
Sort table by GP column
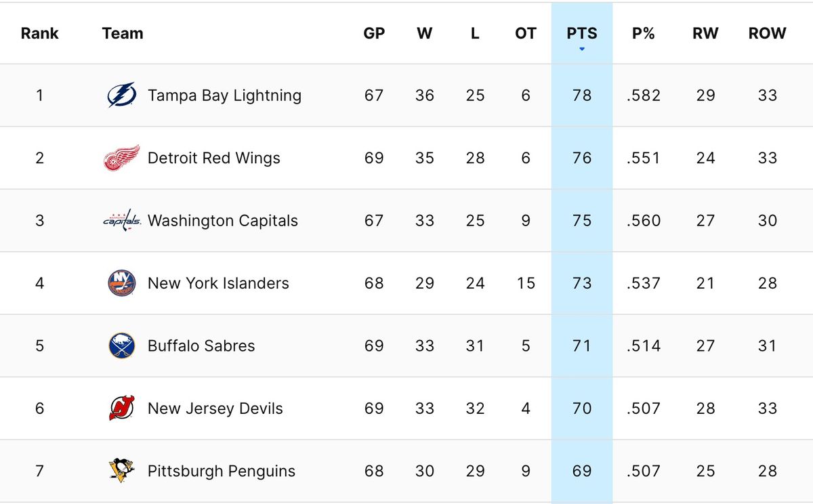(x=374, y=33)
